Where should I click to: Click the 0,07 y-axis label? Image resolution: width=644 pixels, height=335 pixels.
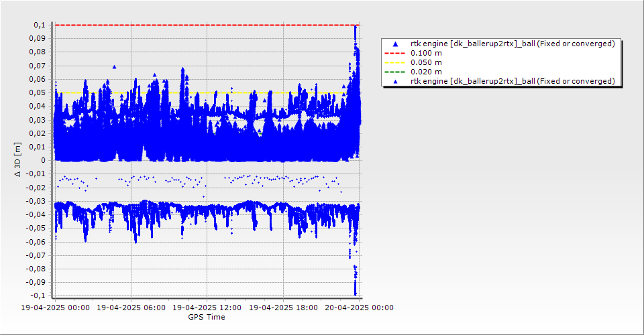(x=38, y=66)
